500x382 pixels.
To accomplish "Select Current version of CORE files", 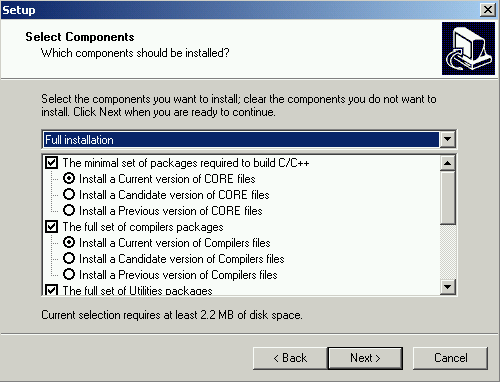I will (69, 179).
